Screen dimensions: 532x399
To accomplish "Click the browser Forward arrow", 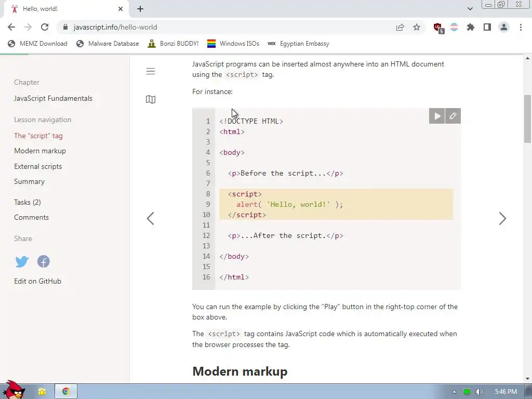I will pyautogui.click(x=28, y=27).
